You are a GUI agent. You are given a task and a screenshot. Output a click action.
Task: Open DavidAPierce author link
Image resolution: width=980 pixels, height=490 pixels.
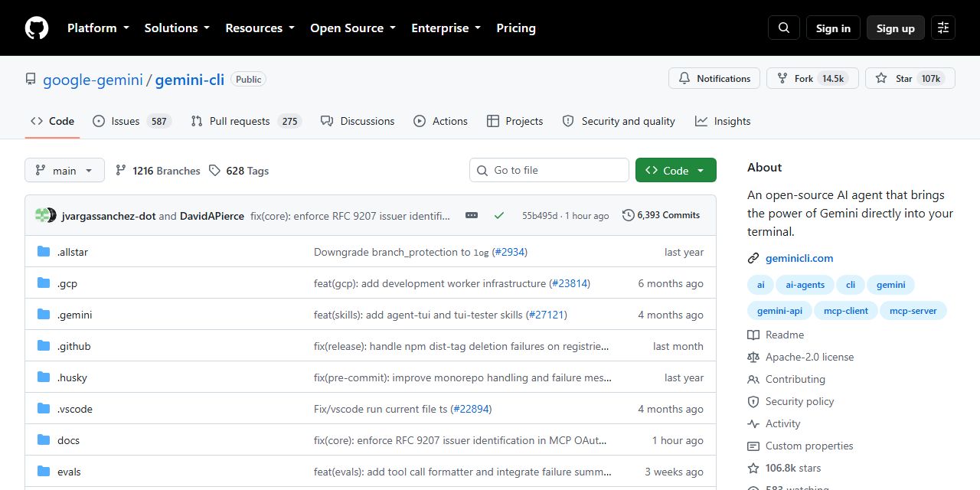[x=212, y=216]
